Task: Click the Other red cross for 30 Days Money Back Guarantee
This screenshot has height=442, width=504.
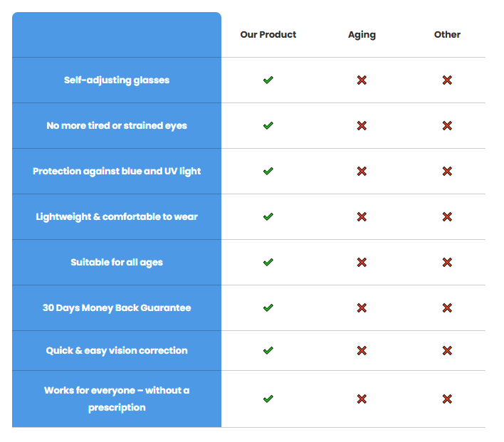Action: [x=447, y=308]
